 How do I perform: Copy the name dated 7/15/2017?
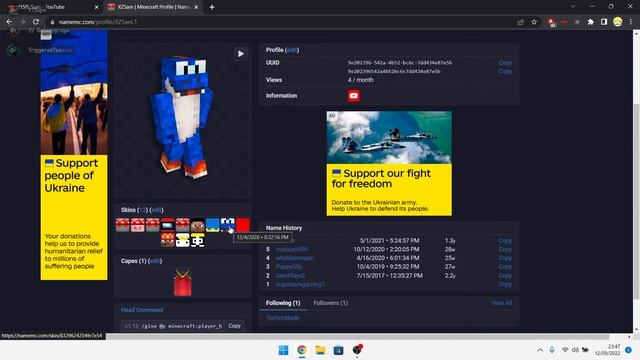point(505,276)
